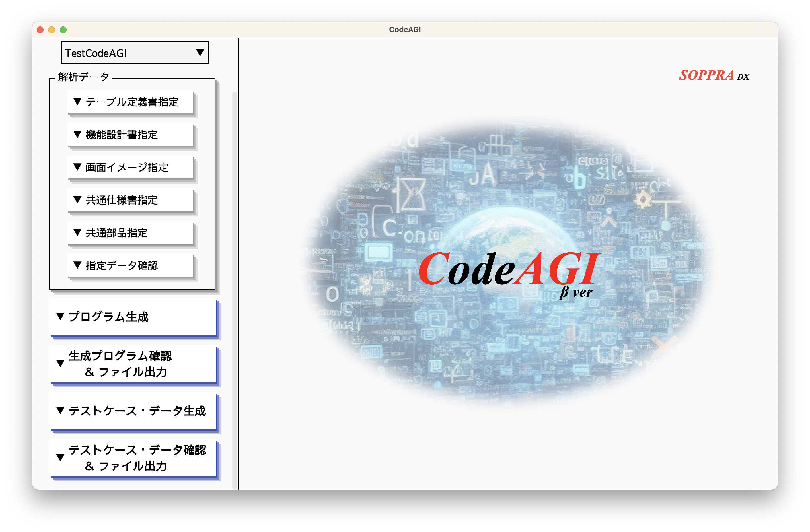Screen dimensions: 810x532
Task: Open the TestCodeAGI project dropdown
Action: (x=135, y=53)
